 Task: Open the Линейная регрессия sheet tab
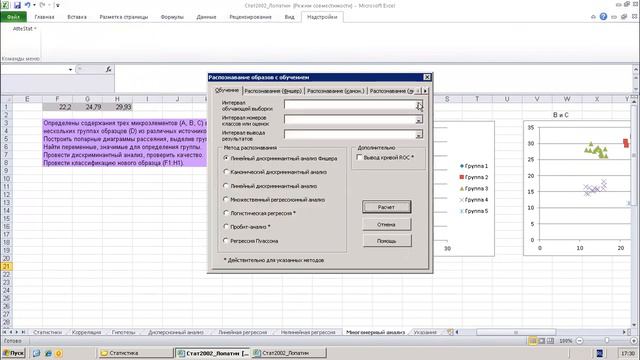[x=242, y=332]
